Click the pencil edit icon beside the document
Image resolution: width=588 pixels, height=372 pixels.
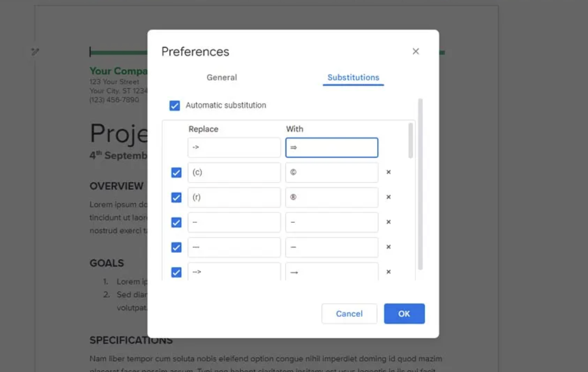tap(35, 52)
